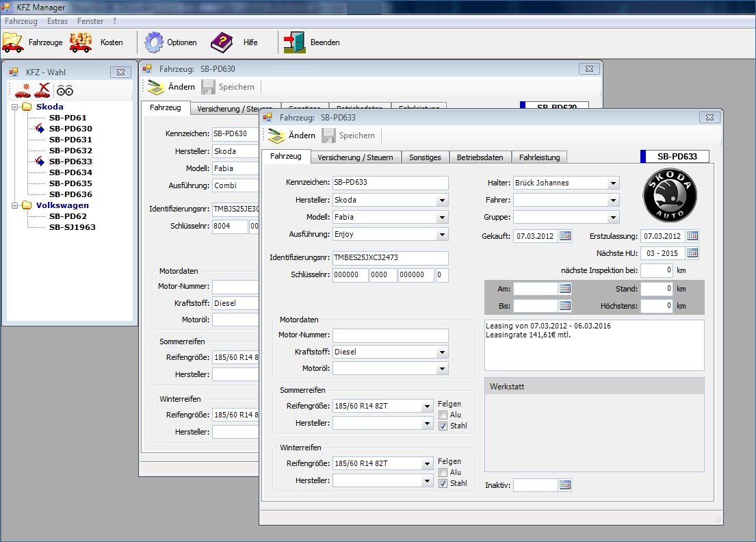Add new vehicle in KFZ-Wahl panel
Viewport: 756px width, 542px height.
23,90
